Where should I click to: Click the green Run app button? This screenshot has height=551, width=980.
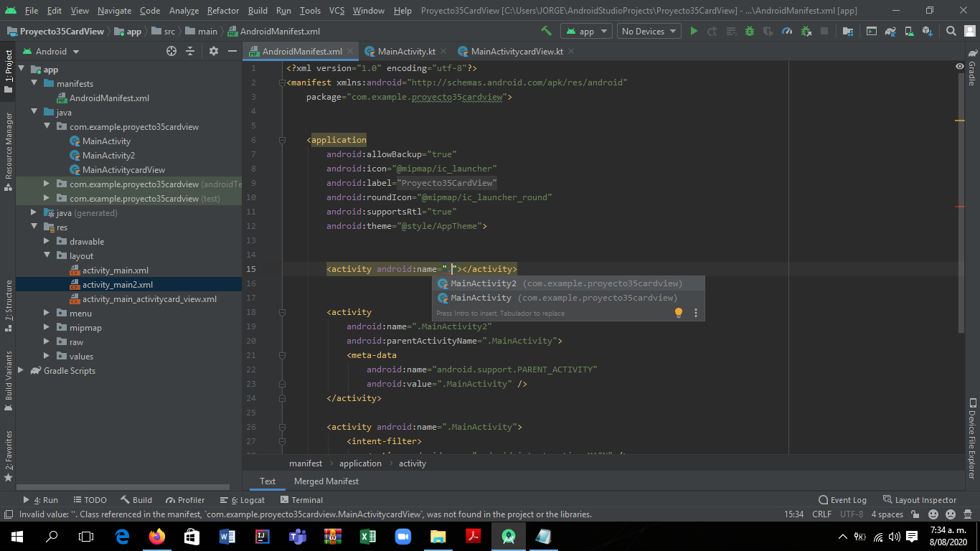[x=694, y=32]
